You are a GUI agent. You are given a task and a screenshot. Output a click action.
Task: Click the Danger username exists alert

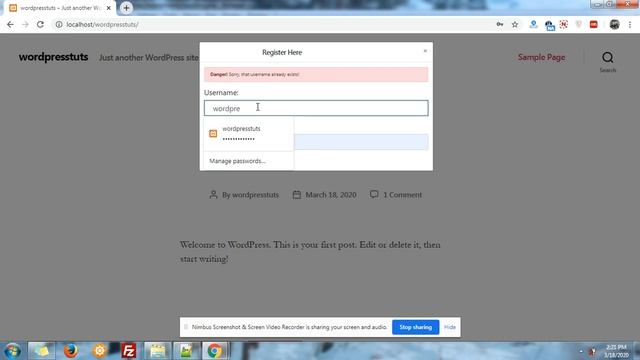[x=316, y=74]
